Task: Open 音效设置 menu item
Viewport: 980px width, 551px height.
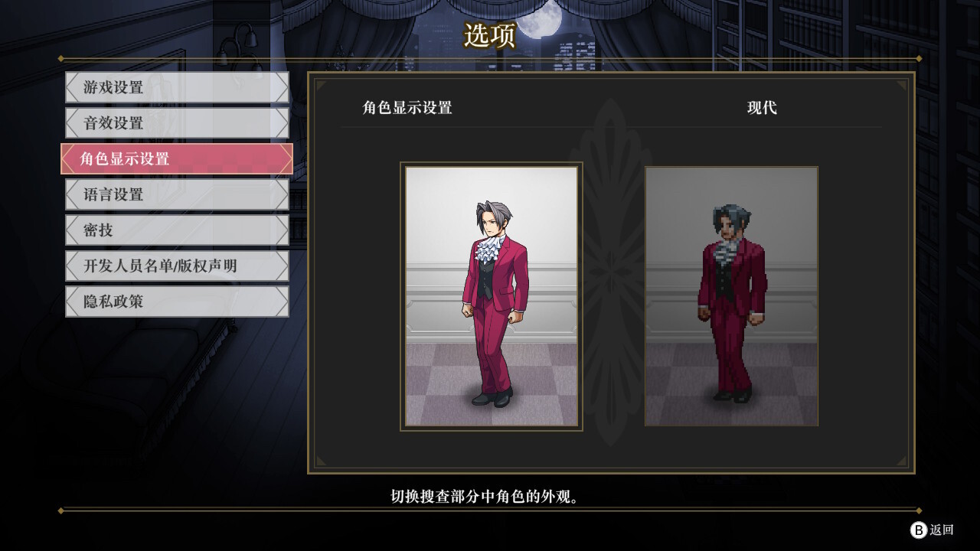Action: 177,123
